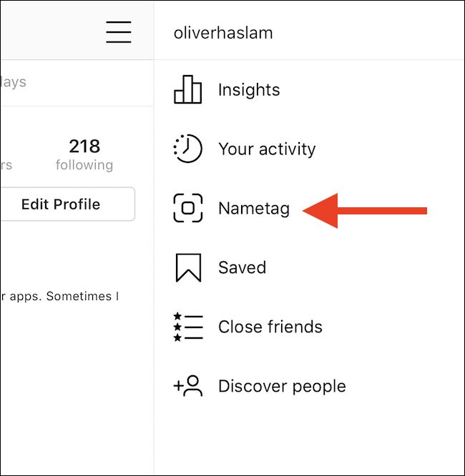Click the Insights bar chart icon

point(188,89)
